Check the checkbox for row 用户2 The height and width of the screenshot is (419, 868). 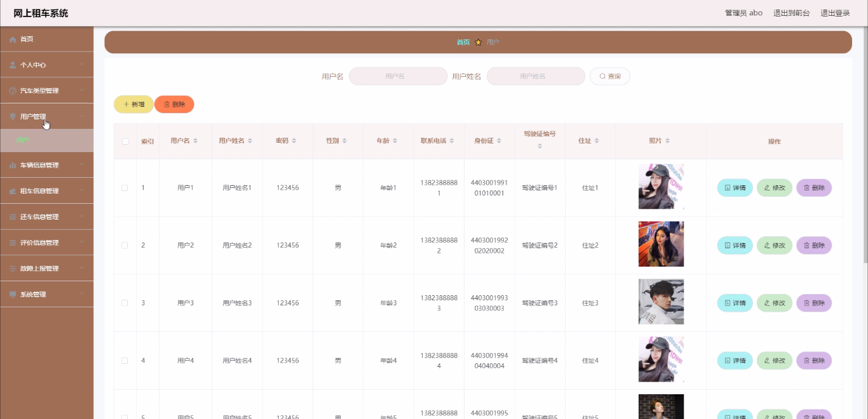(125, 245)
